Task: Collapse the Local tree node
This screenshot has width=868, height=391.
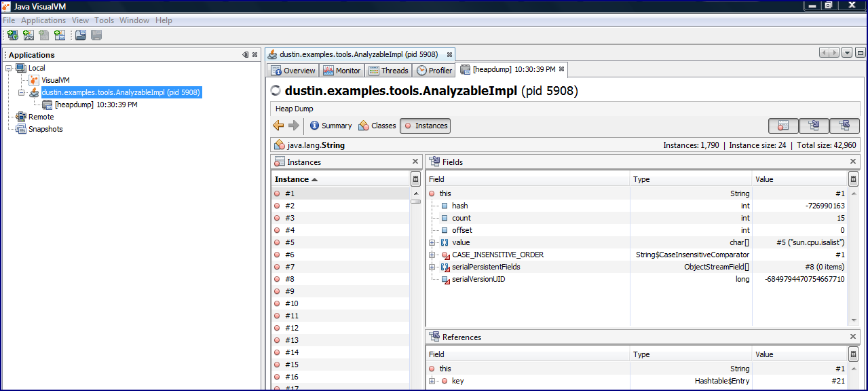Action: [x=9, y=68]
